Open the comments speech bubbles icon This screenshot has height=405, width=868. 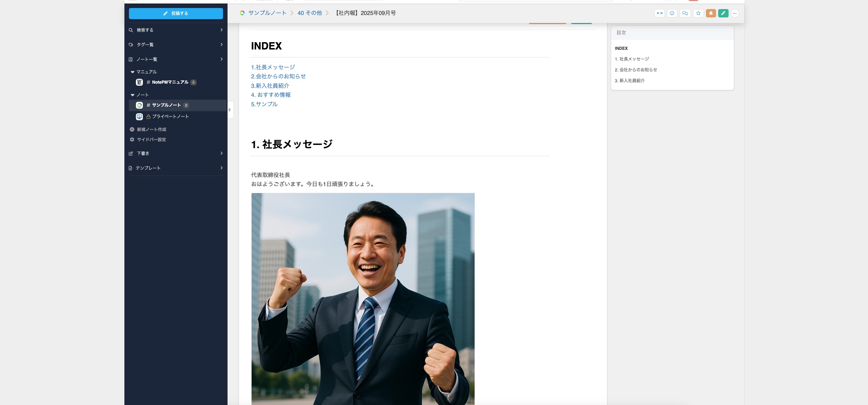685,13
